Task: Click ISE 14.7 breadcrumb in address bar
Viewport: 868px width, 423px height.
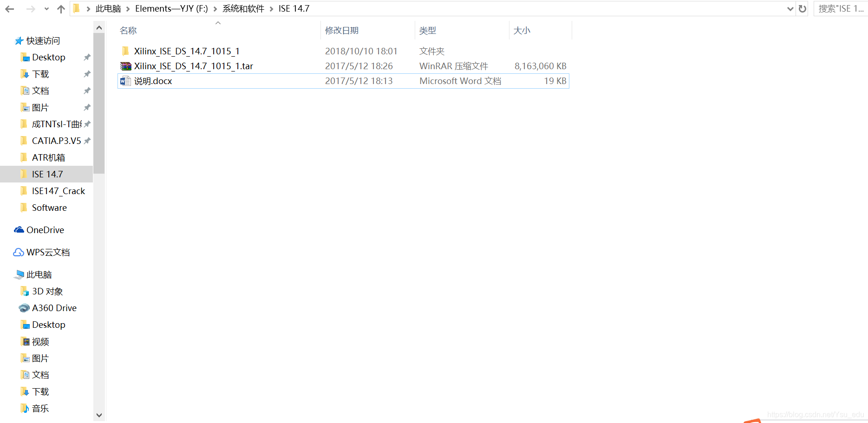Action: click(294, 8)
